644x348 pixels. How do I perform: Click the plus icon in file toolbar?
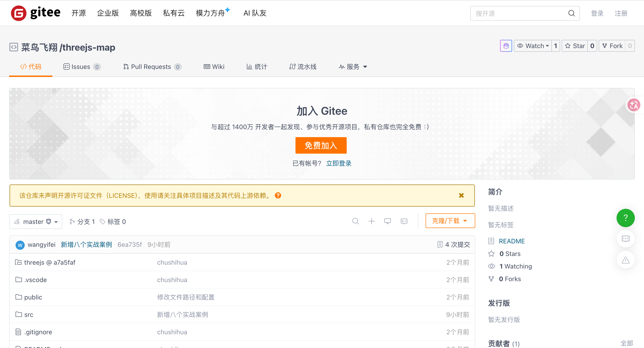pos(371,221)
